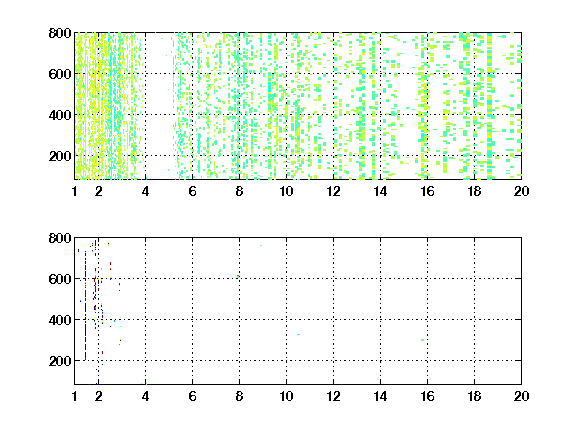Select the "6" x-axis tick label of the upper plot
The height and width of the screenshot is (432, 576).
point(192,191)
